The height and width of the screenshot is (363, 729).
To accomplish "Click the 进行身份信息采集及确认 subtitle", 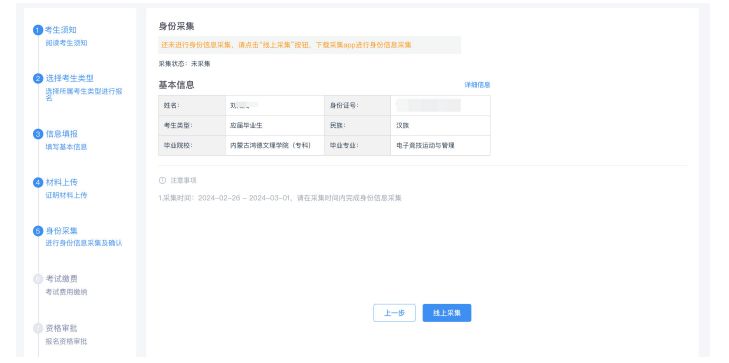I will tap(84, 243).
